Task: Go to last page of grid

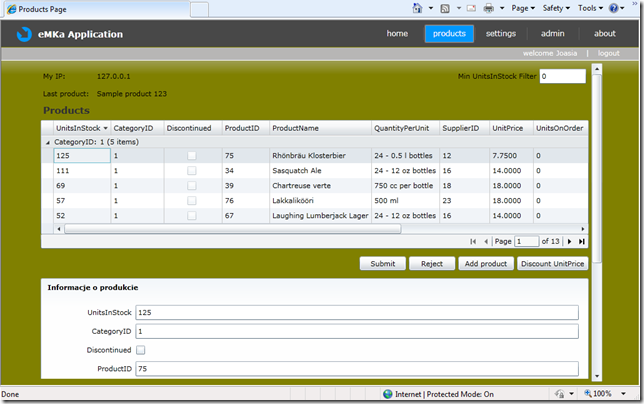Action: pos(582,241)
